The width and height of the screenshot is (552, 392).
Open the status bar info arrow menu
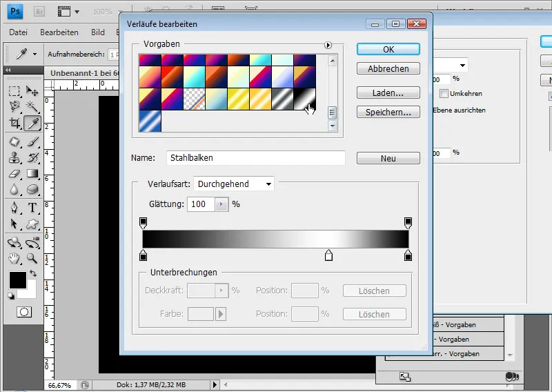click(x=215, y=384)
